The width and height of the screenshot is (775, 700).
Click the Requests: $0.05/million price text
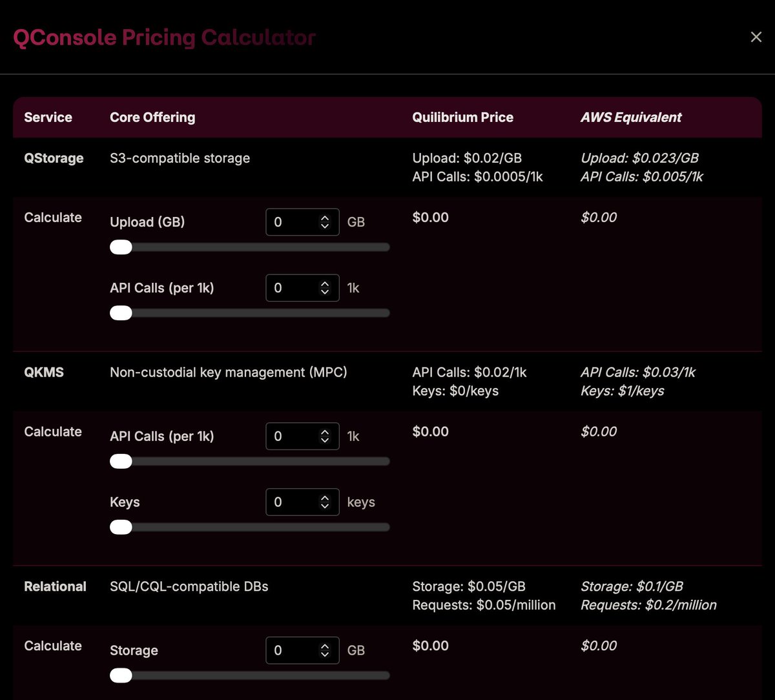tap(484, 605)
